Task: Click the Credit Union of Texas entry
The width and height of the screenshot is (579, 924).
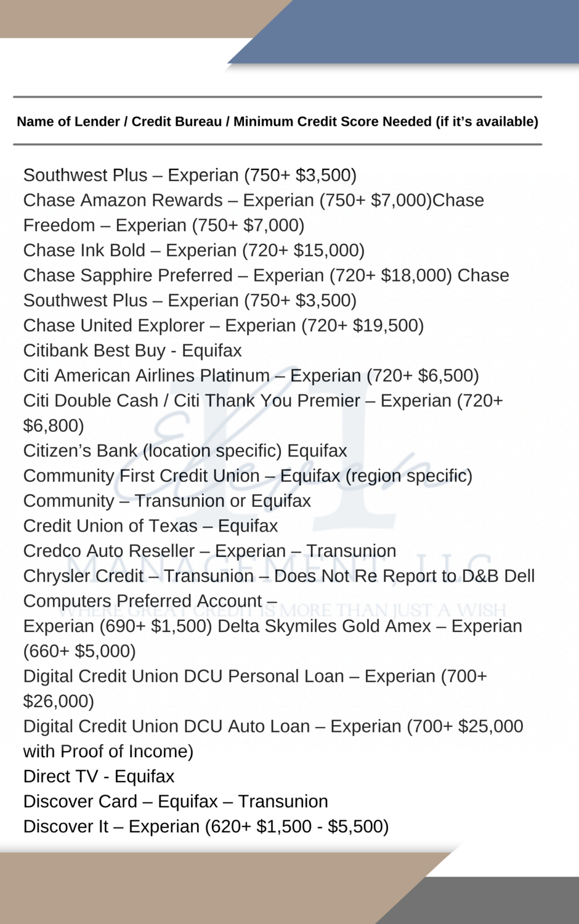Action: (x=150, y=526)
